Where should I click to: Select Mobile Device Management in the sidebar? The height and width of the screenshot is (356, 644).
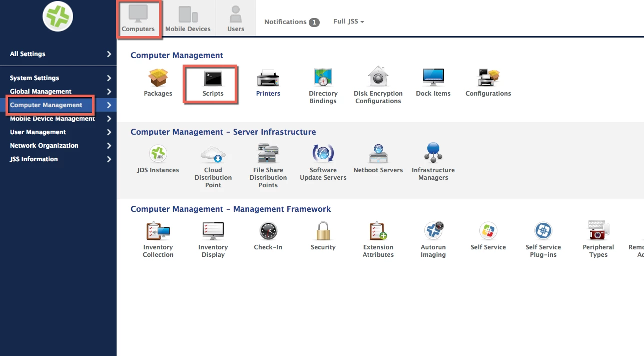(53, 119)
